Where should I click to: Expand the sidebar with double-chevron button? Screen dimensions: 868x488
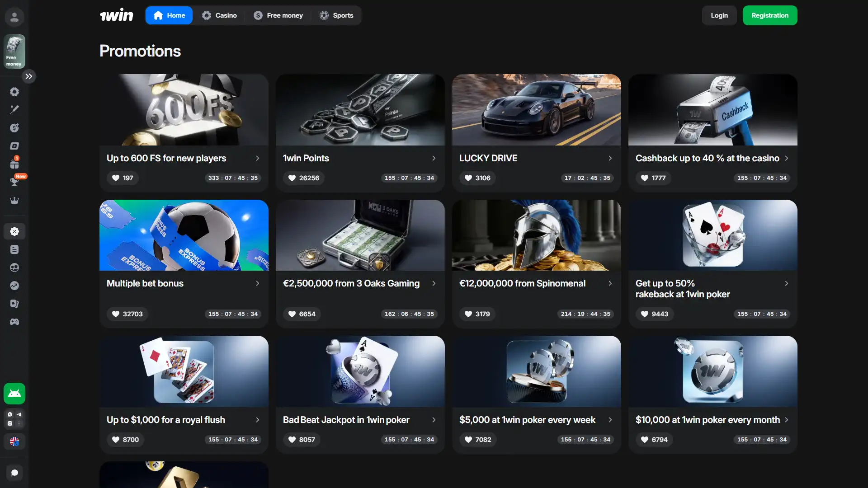(29, 76)
